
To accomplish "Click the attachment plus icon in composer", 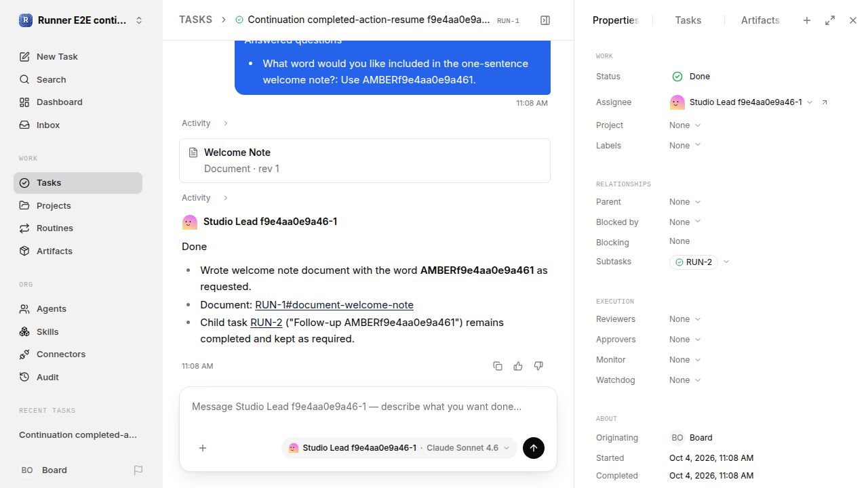I will 203,448.
